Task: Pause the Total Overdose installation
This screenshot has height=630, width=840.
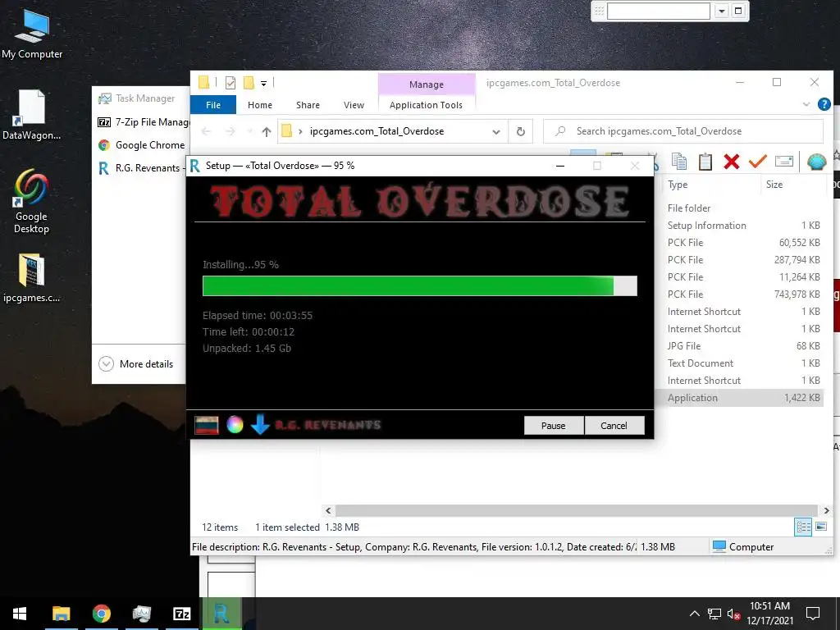Action: (554, 426)
